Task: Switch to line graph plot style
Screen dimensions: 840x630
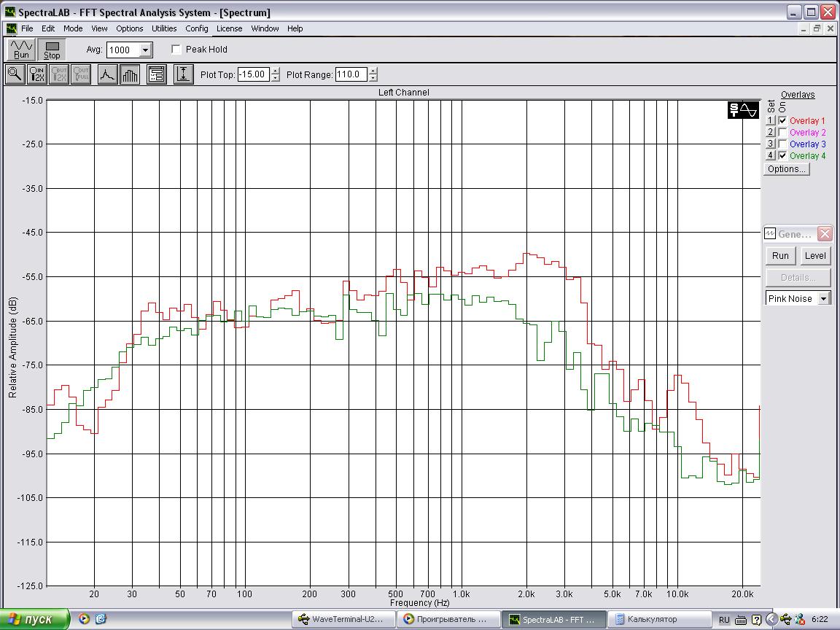Action: click(108, 74)
